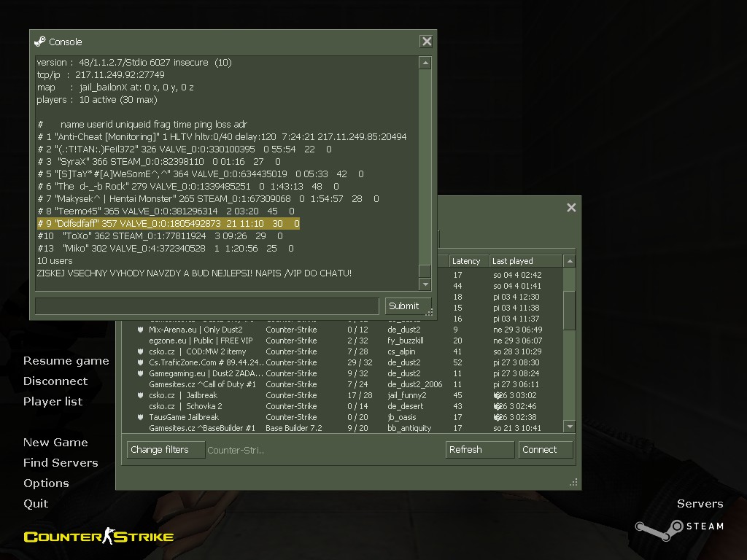
Task: Close the server browser window
Action: pos(571,208)
